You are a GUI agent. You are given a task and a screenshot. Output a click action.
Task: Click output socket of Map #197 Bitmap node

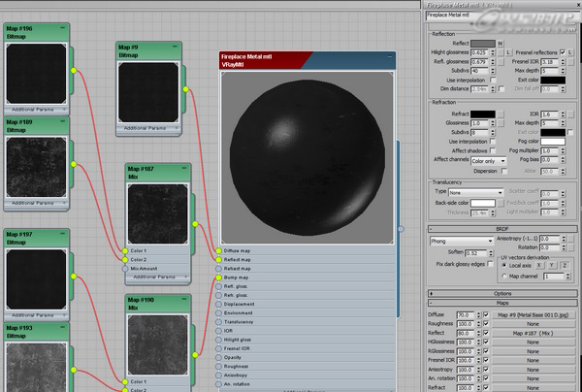click(x=74, y=277)
